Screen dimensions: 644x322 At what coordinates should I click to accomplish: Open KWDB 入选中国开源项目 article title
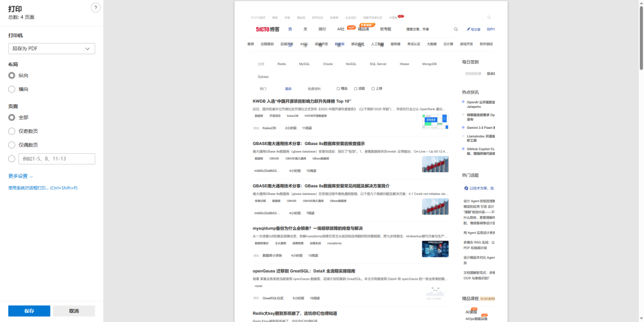tap(302, 101)
